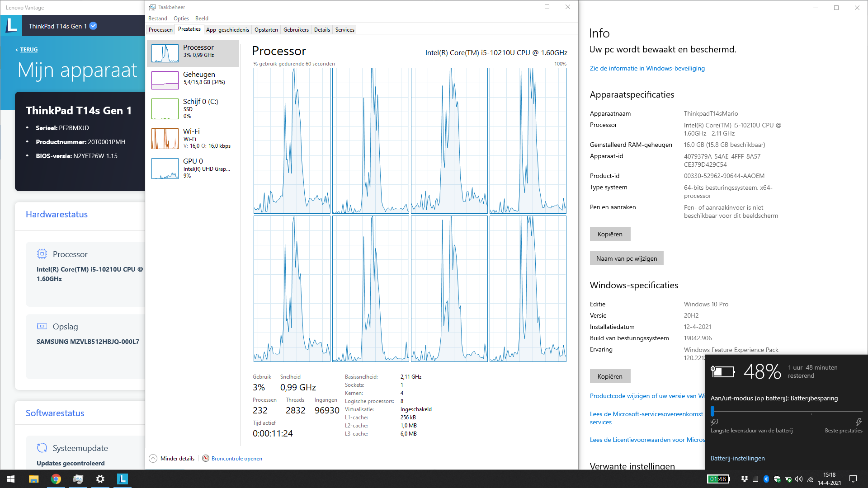
Task: Open the volume speaker tray icon
Action: coord(799,479)
